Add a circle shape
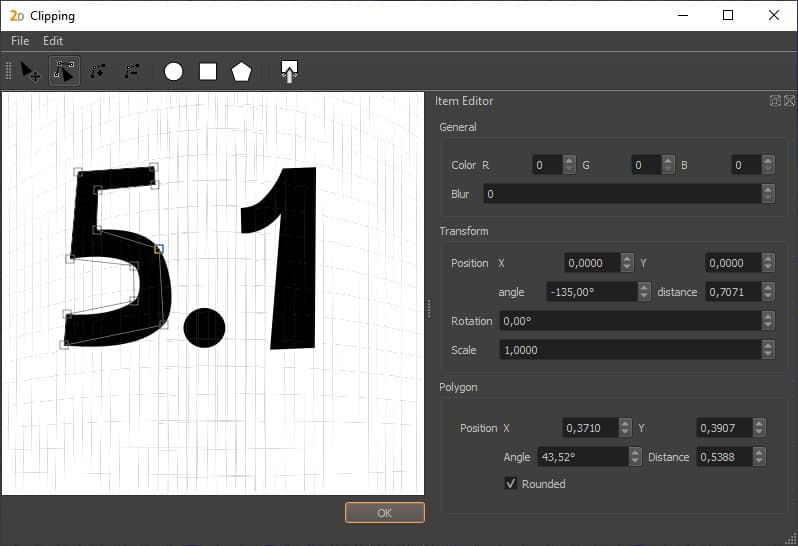 tap(174, 71)
